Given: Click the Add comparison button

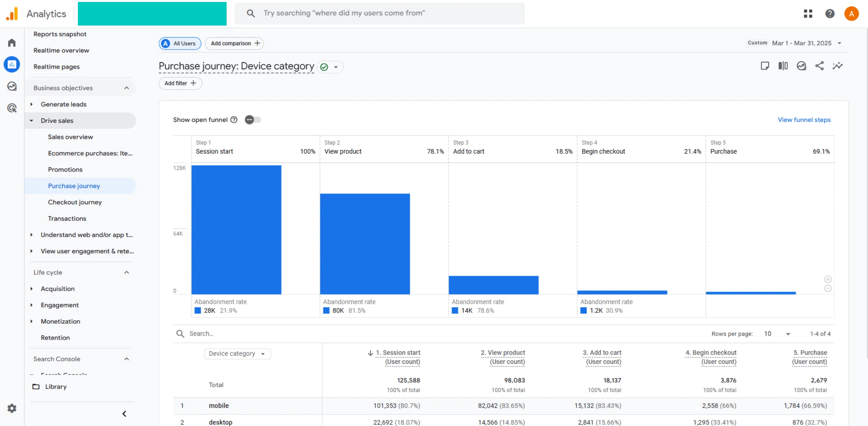Looking at the screenshot, I should point(235,43).
